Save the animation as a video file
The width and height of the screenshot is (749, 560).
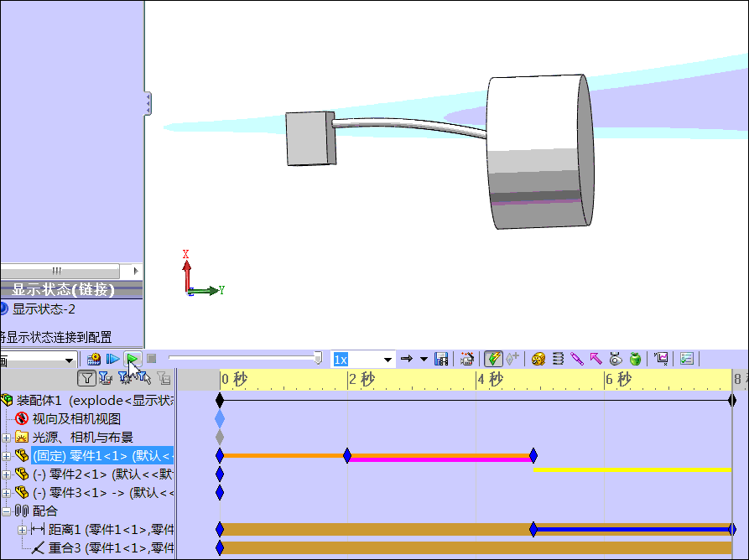click(x=440, y=359)
